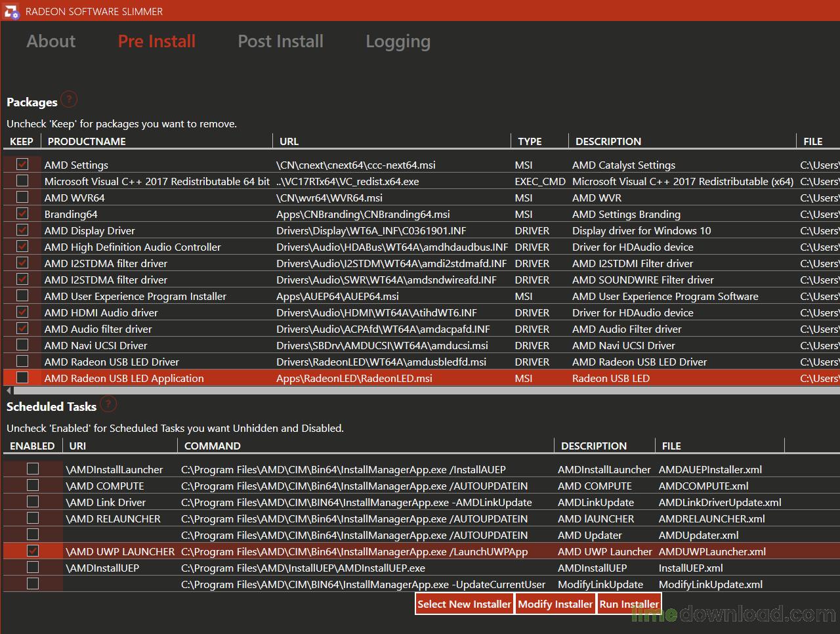Enable the \AMD Link Driver scheduled task

[x=33, y=501]
